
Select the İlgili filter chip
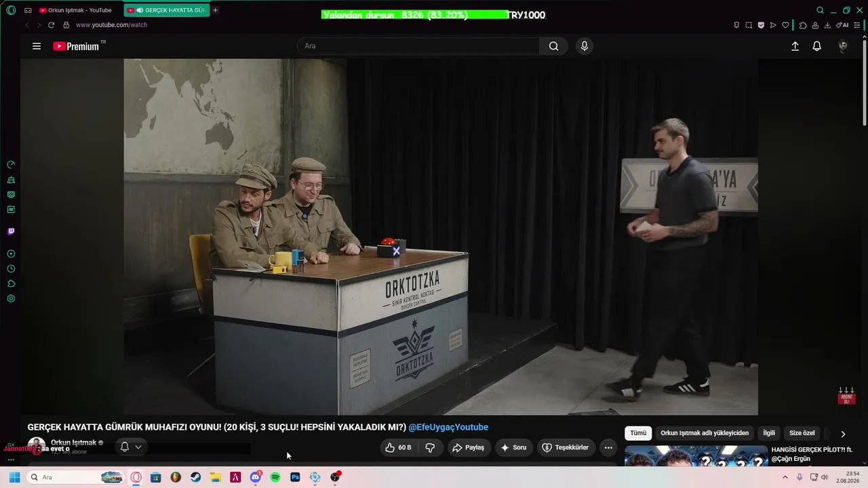tap(769, 433)
